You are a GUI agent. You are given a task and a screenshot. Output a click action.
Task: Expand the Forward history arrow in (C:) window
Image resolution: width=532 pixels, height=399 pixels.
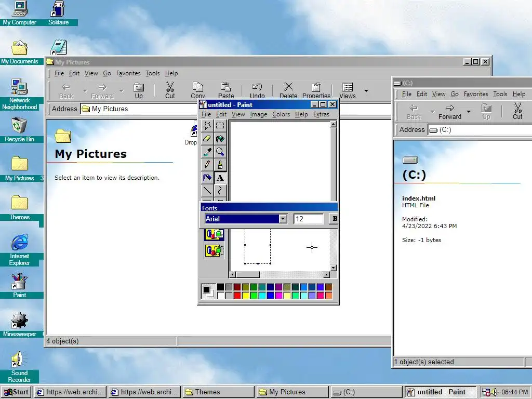(469, 111)
